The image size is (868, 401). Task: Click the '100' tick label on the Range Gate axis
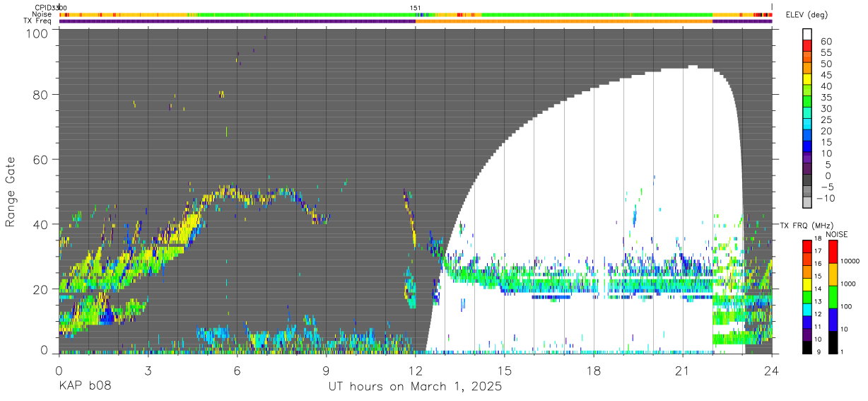[37, 33]
